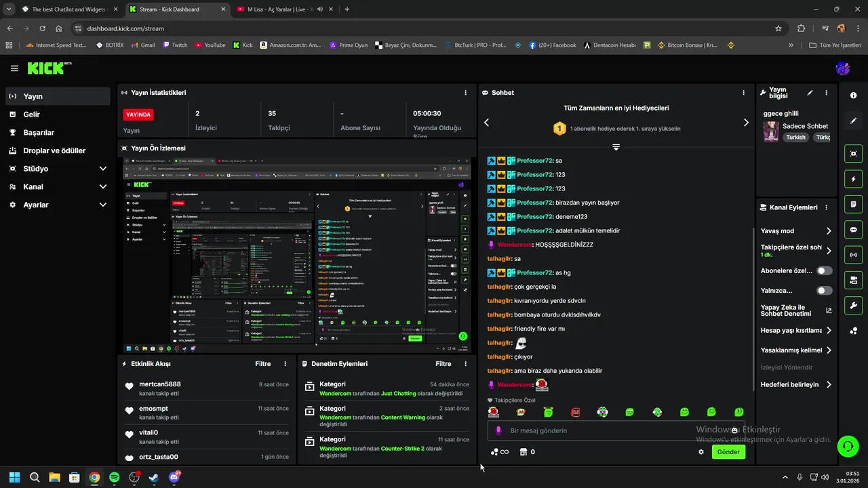Open the Windows Start menu
868x488 pixels.
click(14, 477)
